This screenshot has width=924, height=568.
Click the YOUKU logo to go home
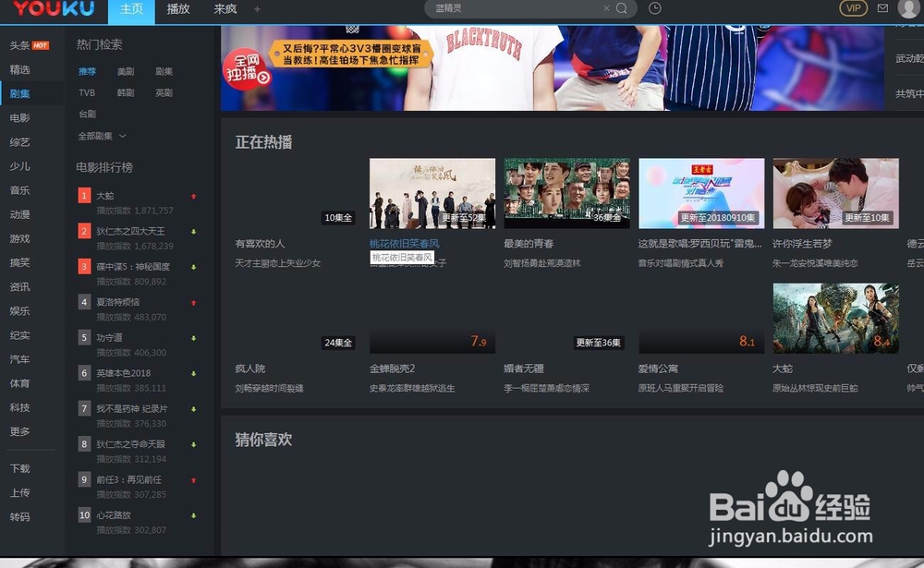coord(53,9)
